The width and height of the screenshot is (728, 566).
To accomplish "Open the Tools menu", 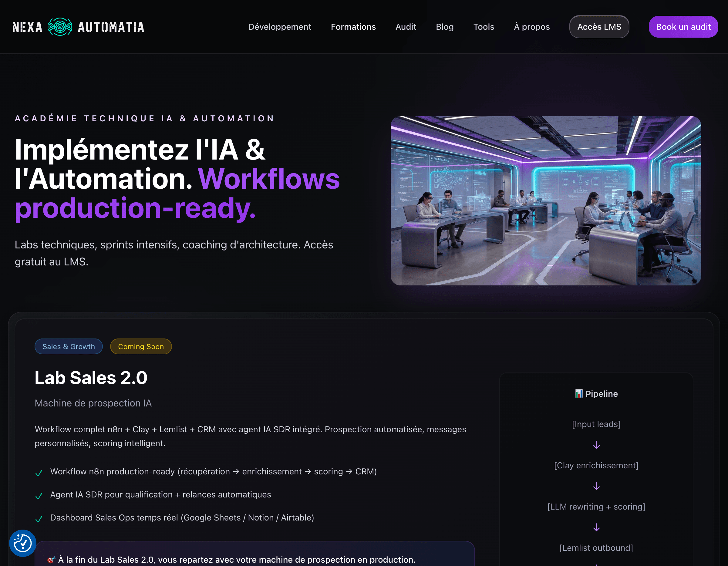I will [484, 27].
